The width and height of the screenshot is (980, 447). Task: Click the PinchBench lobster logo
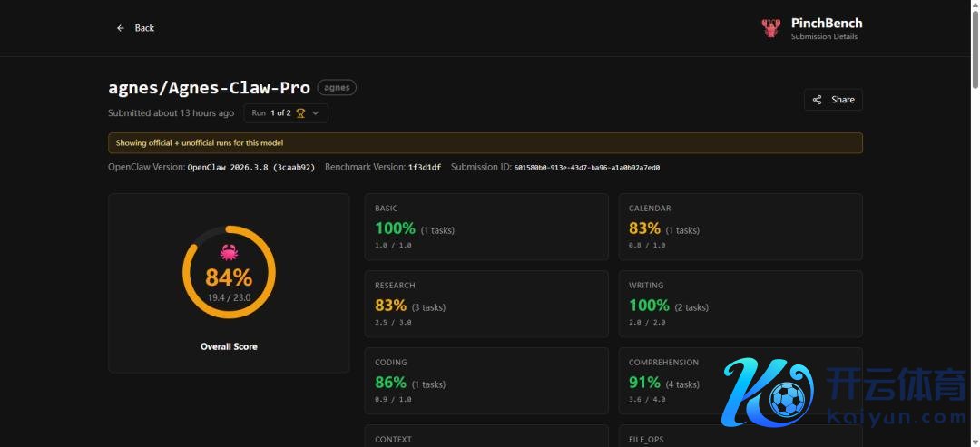(770, 28)
